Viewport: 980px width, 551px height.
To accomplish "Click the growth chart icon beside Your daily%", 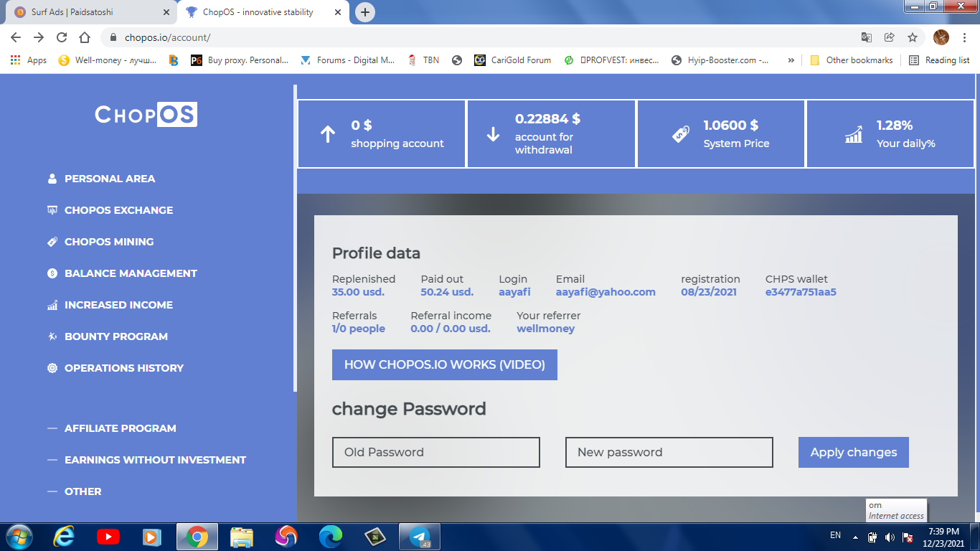I will 854,134.
